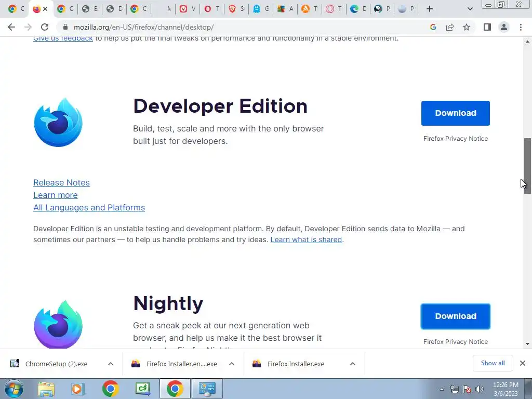532x399 pixels.
Task: Share this page using the share icon
Action: point(450,27)
